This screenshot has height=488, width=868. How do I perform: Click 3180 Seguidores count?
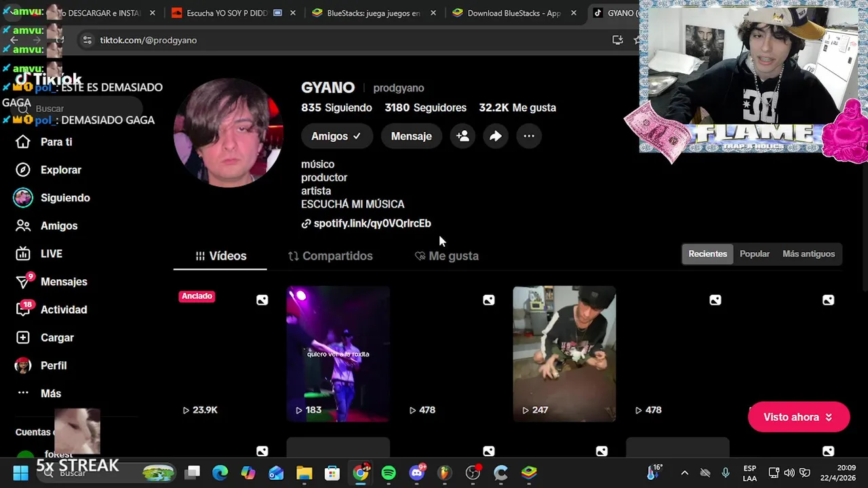[x=425, y=108]
